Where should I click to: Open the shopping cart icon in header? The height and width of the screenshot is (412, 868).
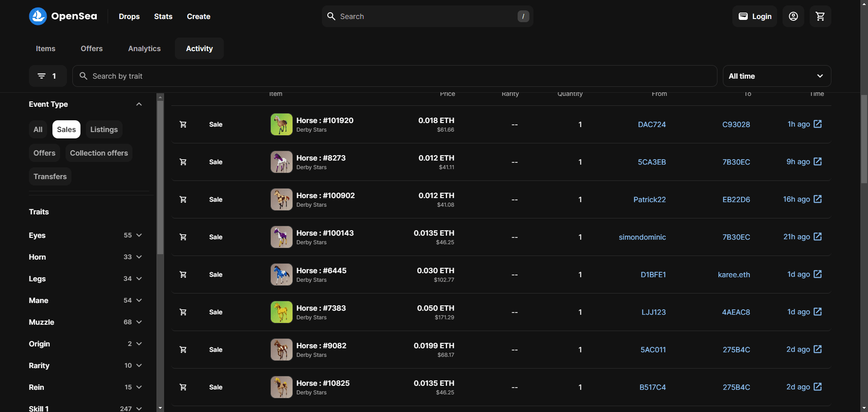coord(820,16)
